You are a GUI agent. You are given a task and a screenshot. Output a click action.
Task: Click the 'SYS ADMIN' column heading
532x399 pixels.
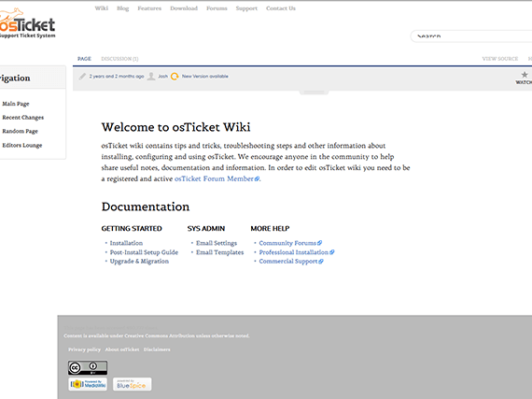pyautogui.click(x=206, y=229)
